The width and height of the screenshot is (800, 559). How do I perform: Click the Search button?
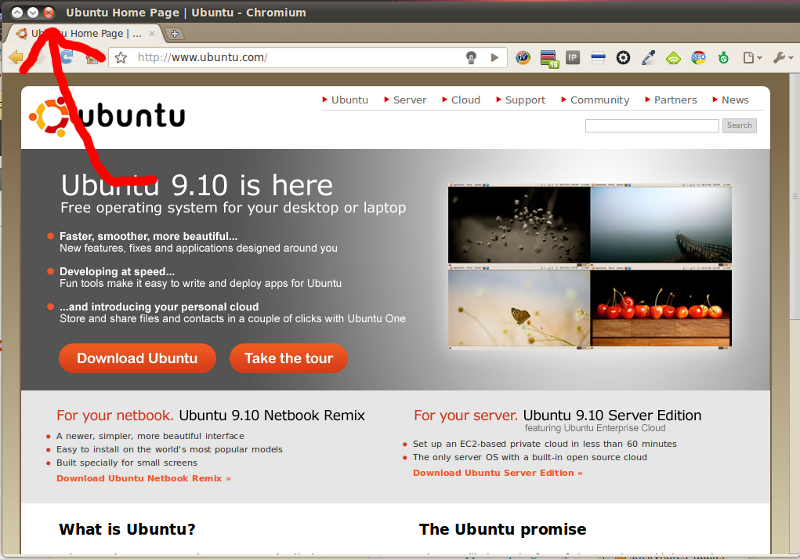pos(739,125)
